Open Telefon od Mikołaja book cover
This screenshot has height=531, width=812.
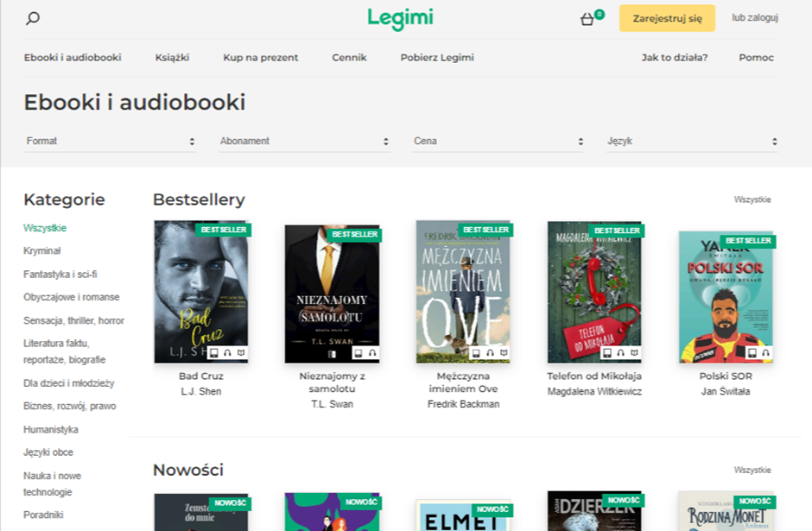pyautogui.click(x=594, y=293)
